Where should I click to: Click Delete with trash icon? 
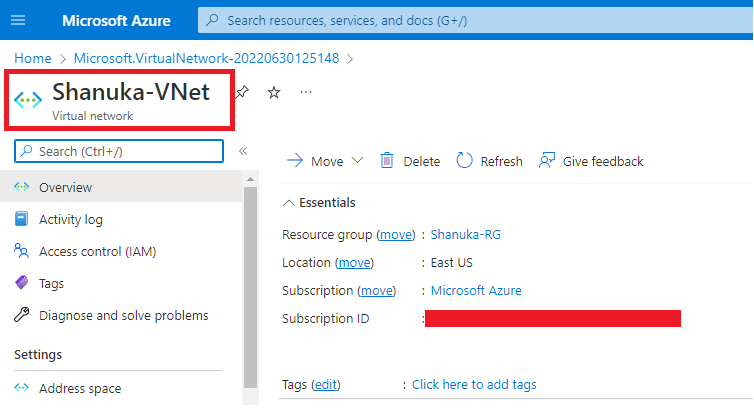(x=410, y=161)
